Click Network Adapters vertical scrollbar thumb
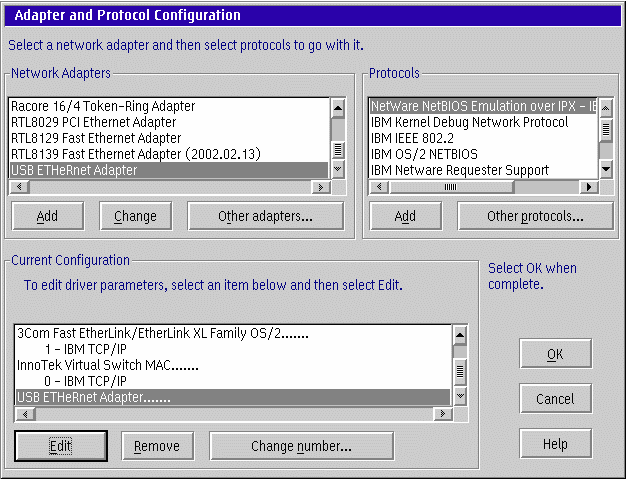The width and height of the screenshot is (628, 480). click(x=338, y=150)
